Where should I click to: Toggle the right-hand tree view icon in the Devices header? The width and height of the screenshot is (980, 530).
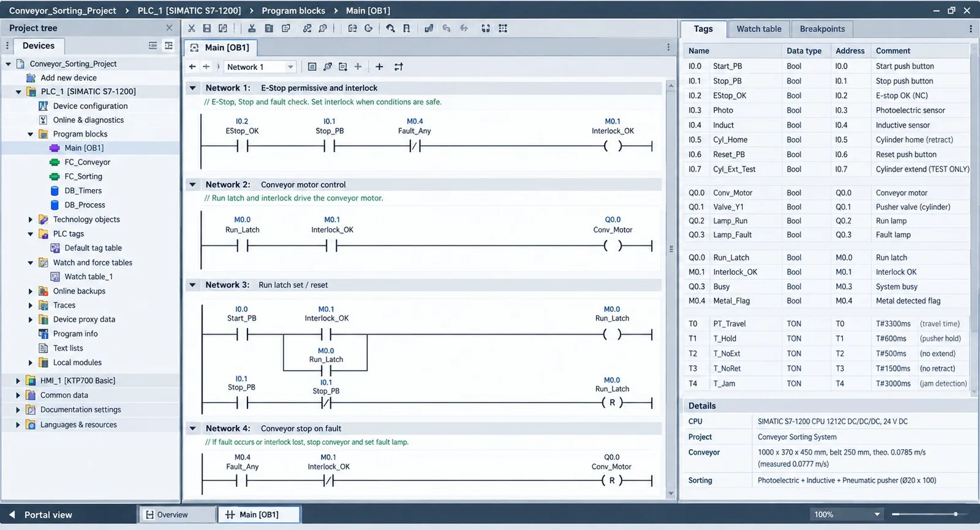168,45
